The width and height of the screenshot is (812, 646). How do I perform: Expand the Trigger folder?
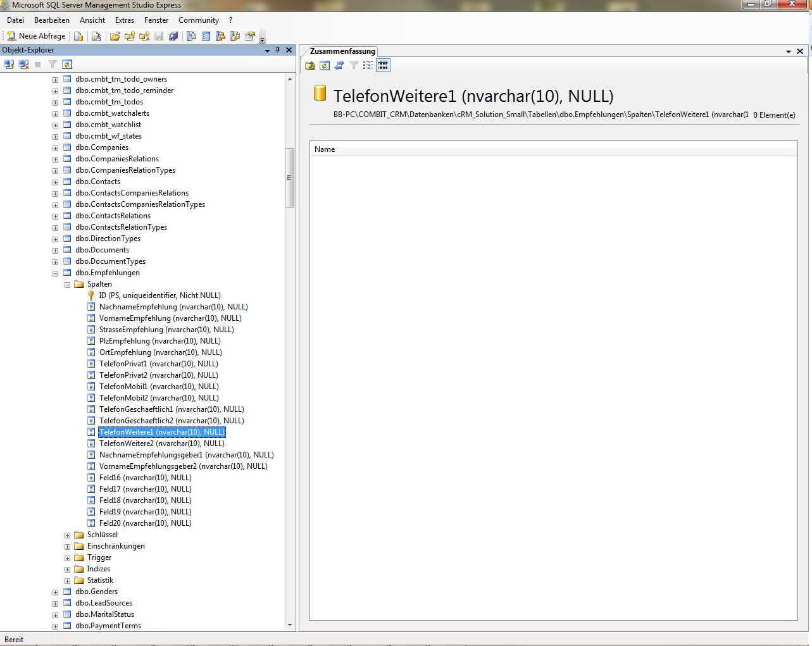(67, 558)
